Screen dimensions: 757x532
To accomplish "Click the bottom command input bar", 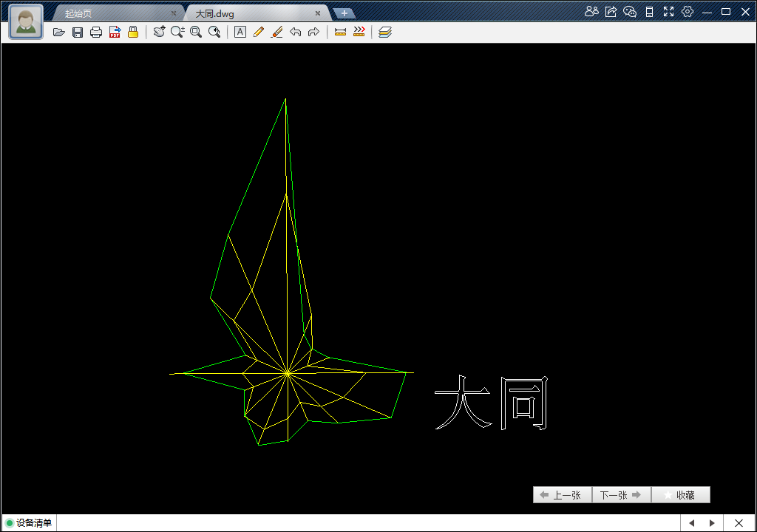I will click(x=368, y=523).
